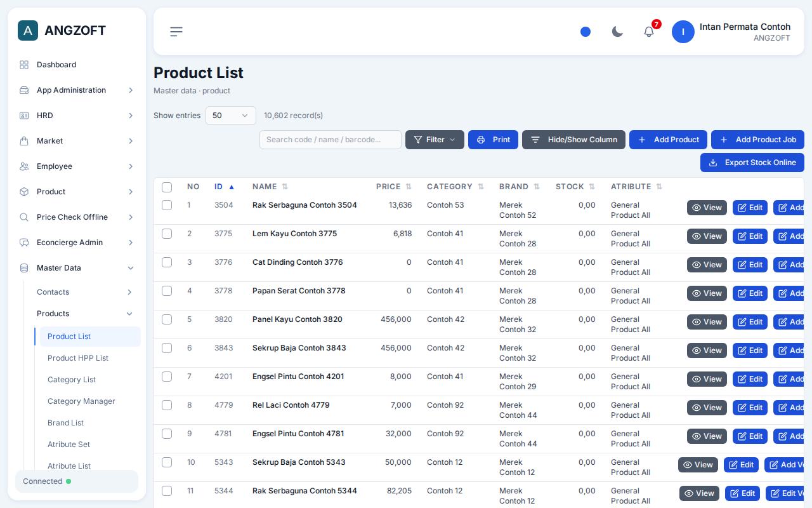The height and width of the screenshot is (508, 812).
Task: Click the blue theme color dot
Action: click(x=586, y=32)
